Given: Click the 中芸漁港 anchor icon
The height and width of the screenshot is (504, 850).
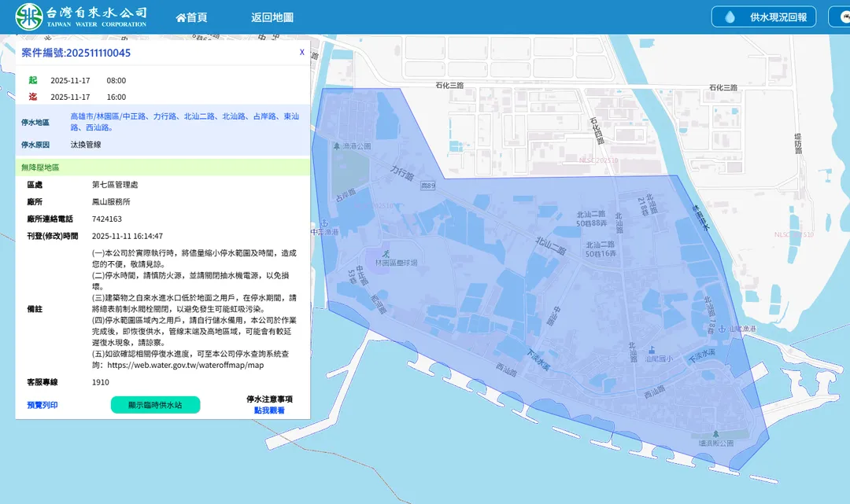Looking at the screenshot, I should 325,223.
